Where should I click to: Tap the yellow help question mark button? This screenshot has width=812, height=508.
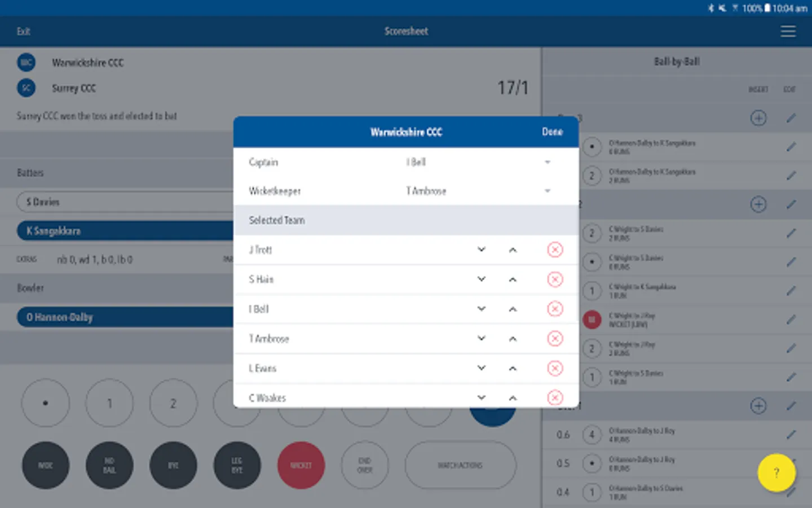[776, 472]
